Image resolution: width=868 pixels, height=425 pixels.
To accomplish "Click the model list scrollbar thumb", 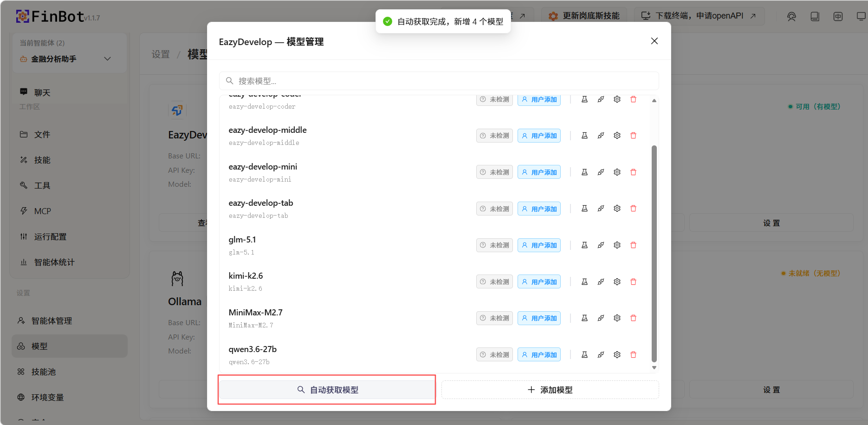I will point(654,254).
